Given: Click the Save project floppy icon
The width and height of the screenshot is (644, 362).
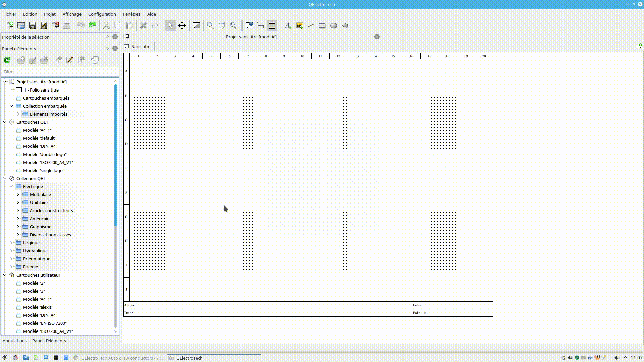Looking at the screenshot, I should pos(32,25).
